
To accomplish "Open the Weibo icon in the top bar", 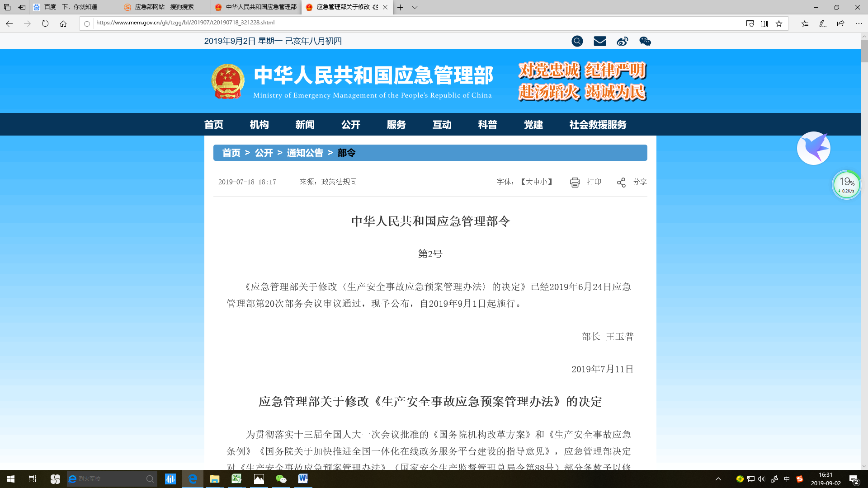I will click(623, 41).
